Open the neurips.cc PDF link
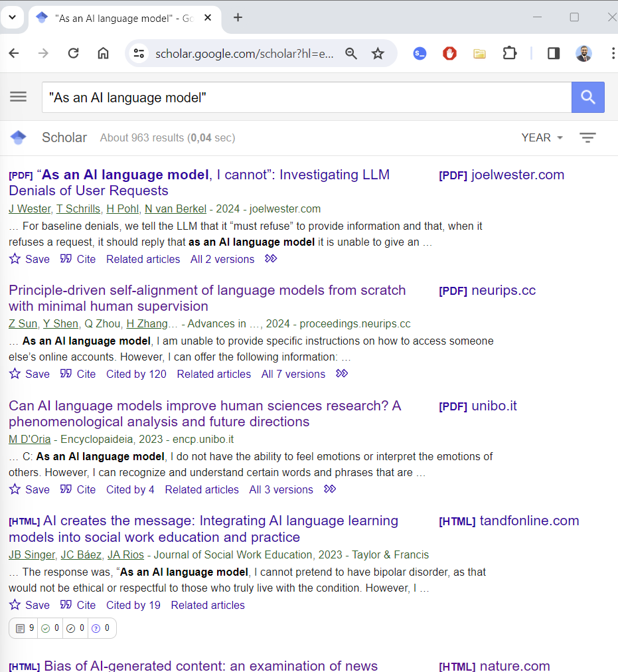Viewport: 618px width, 672px height. click(487, 290)
